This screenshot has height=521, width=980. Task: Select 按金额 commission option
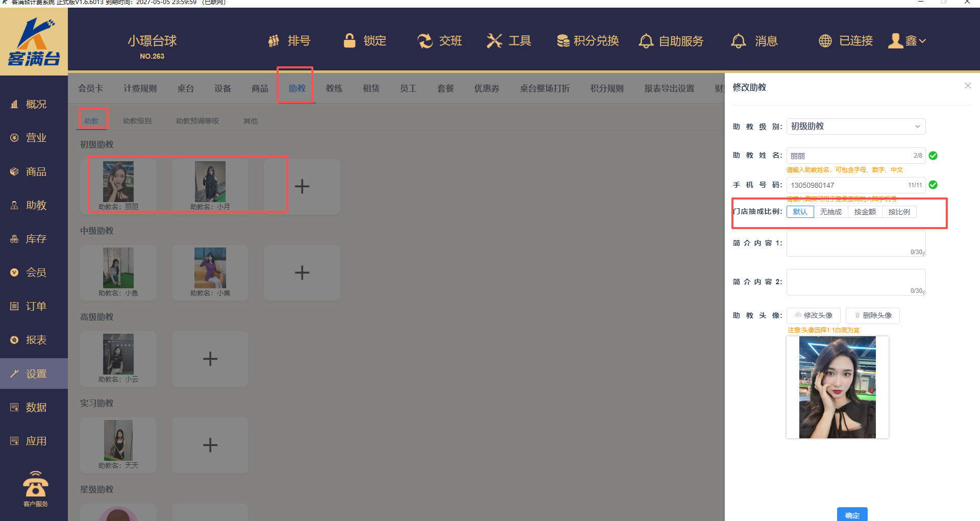point(865,212)
